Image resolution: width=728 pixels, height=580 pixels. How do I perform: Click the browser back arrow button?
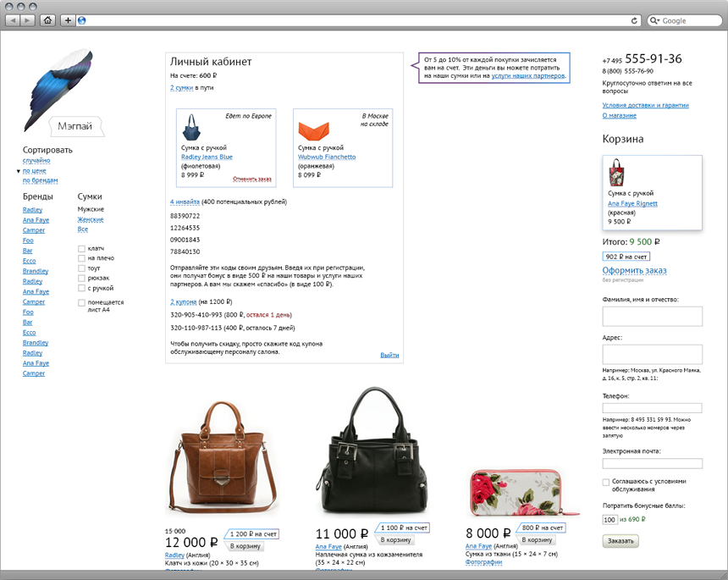13,20
